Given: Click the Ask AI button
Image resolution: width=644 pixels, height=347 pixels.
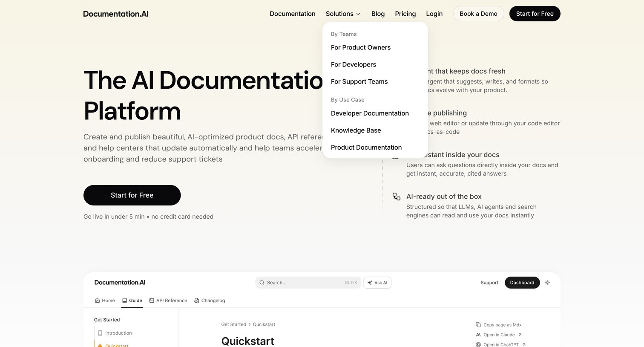Looking at the screenshot, I should click(377, 283).
